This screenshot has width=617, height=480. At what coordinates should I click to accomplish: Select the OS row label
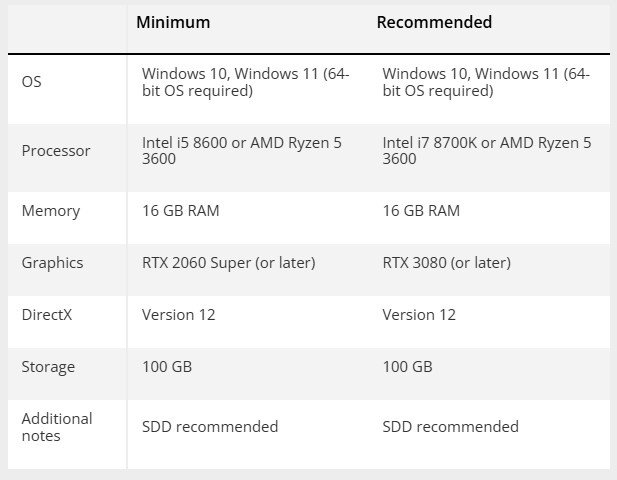tap(31, 82)
